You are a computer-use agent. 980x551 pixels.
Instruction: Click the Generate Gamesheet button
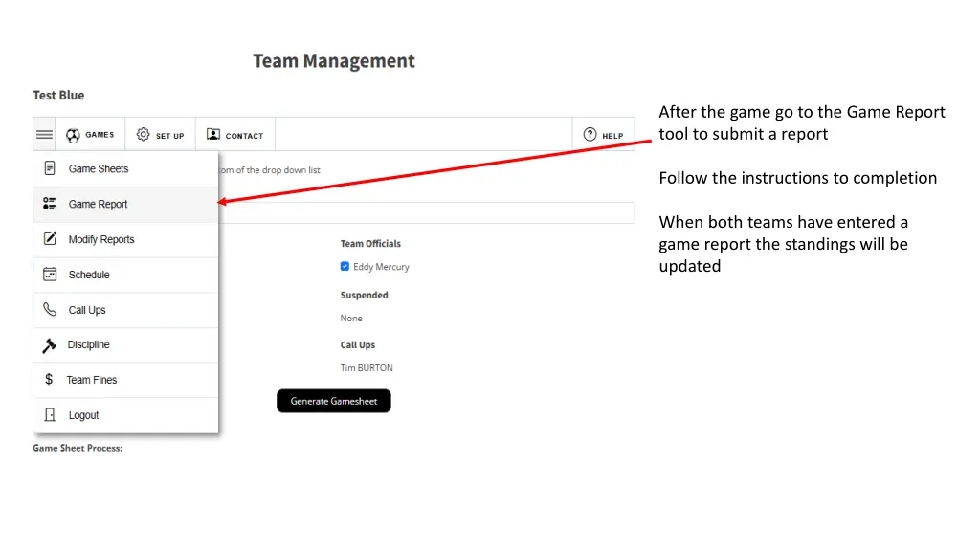[334, 401]
